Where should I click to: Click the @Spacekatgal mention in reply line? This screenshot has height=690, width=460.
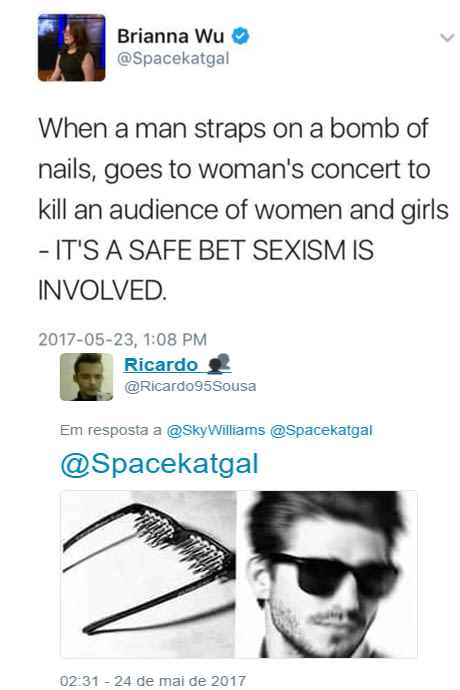321,430
